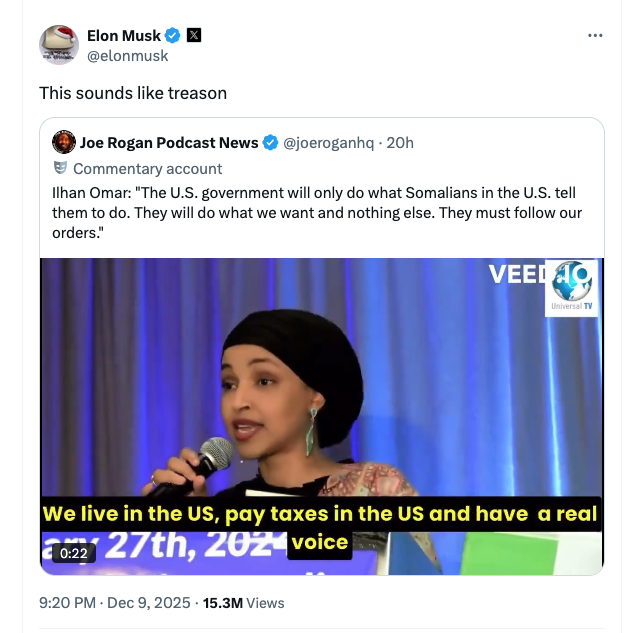
Task: Open the @elonmusk handle link
Action: point(128,56)
